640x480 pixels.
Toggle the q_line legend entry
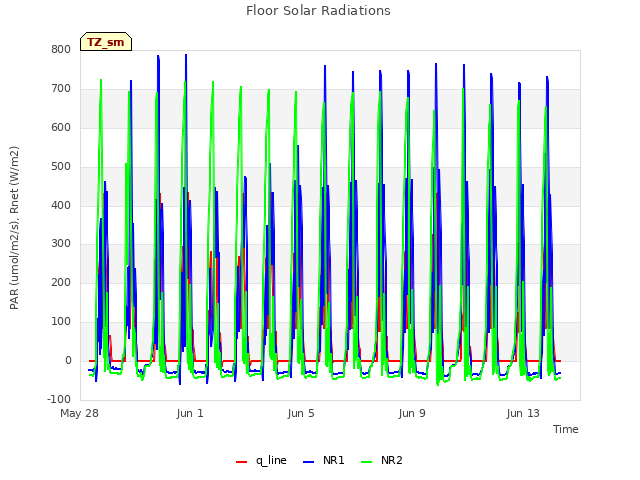pos(261,461)
